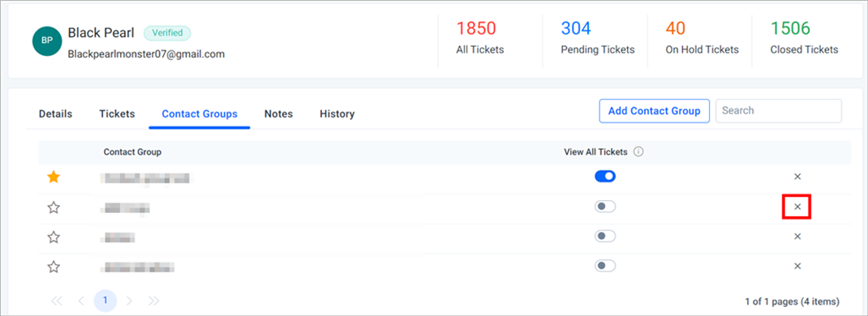Click the Search input field
The height and width of the screenshot is (316, 868).
[x=779, y=111]
